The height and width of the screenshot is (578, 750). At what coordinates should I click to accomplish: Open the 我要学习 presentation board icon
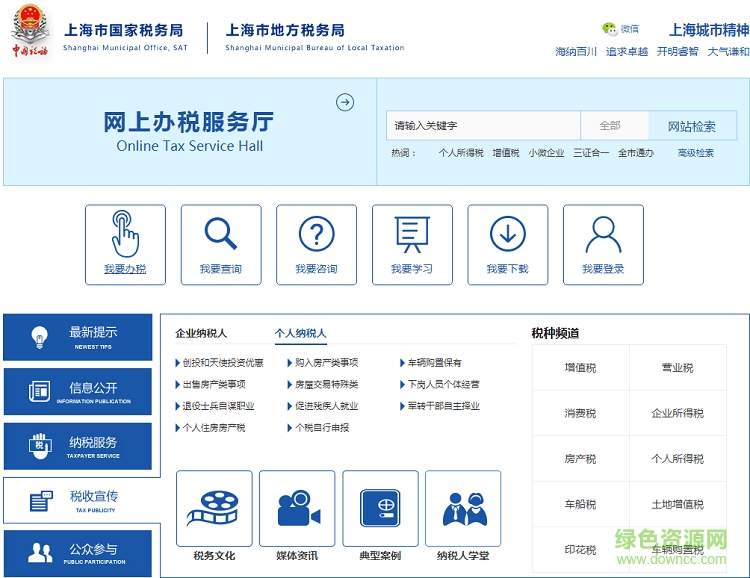(x=412, y=235)
